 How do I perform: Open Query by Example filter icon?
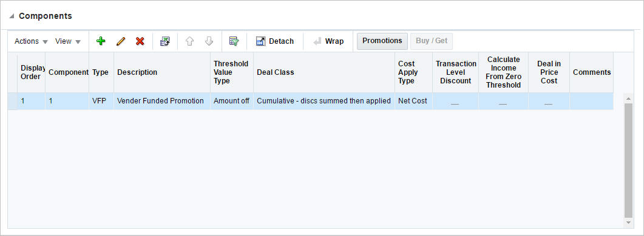pos(234,41)
